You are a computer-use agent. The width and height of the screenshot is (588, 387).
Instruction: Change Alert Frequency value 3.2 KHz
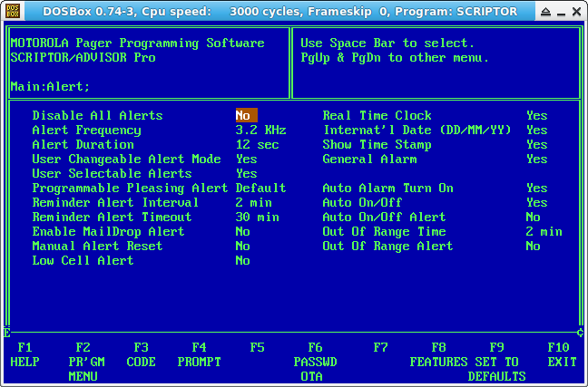(x=260, y=130)
